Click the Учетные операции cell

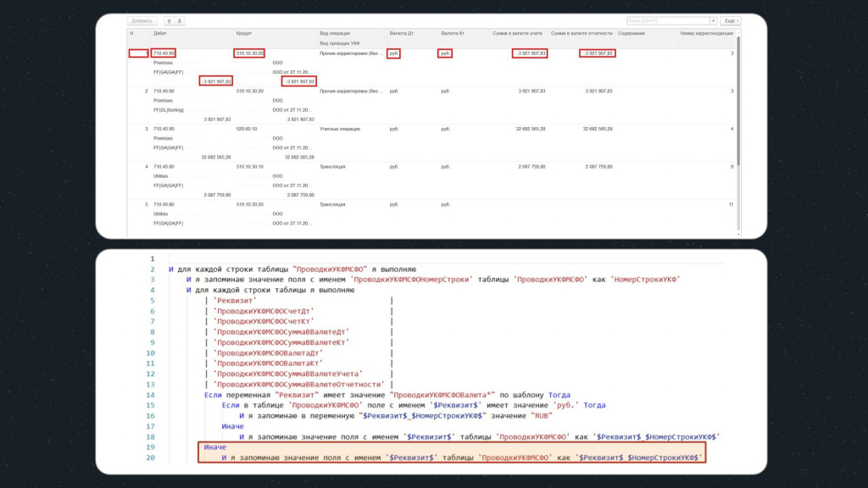tap(339, 129)
